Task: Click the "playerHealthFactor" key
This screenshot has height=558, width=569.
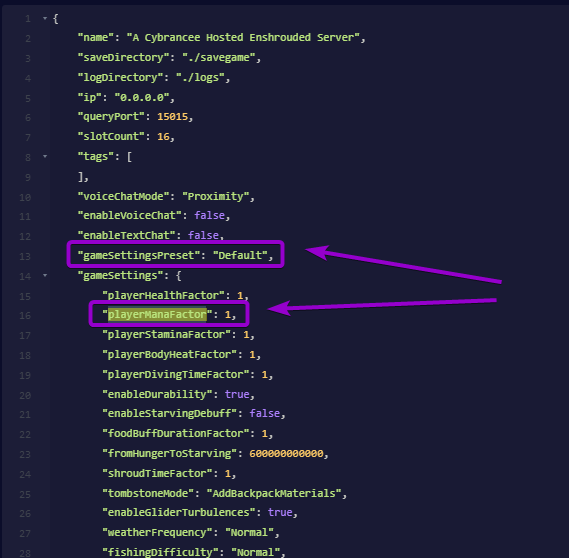Action: (x=163, y=295)
